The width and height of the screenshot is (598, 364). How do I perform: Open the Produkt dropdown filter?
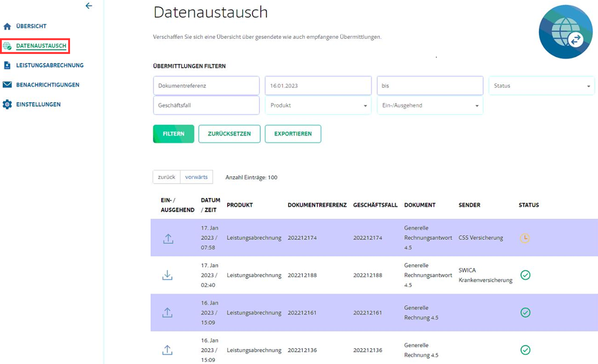pyautogui.click(x=318, y=106)
